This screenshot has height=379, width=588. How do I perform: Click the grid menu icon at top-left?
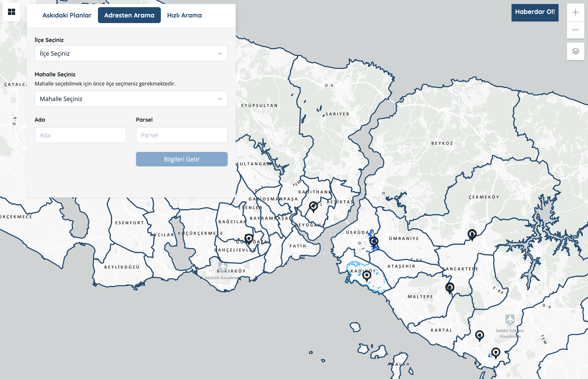pos(11,12)
